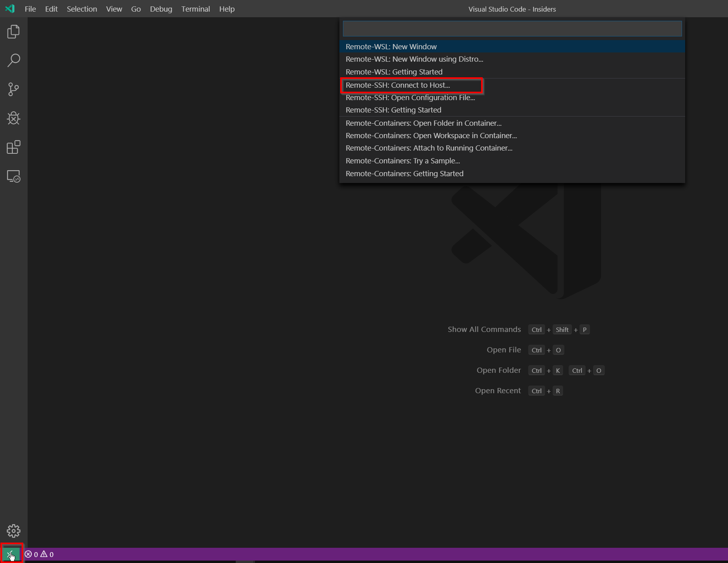
Task: Click the Open Recent link
Action: tap(497, 390)
